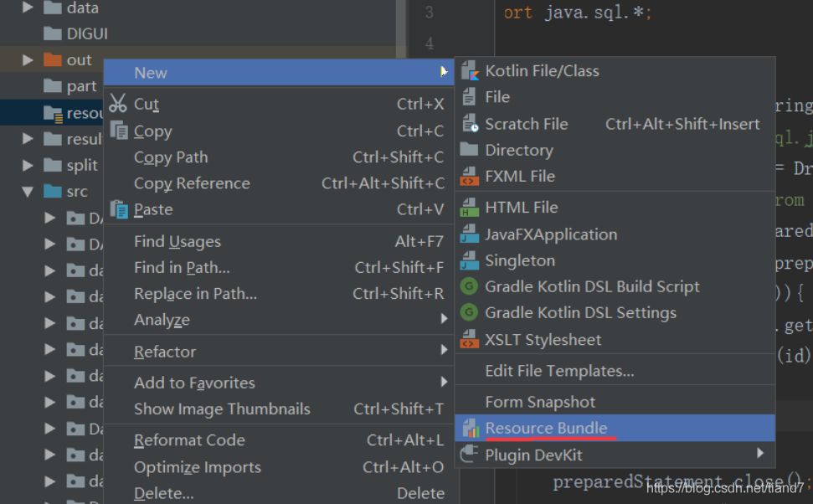Click the JavaFXApplication icon
813x504 pixels.
coord(469,234)
